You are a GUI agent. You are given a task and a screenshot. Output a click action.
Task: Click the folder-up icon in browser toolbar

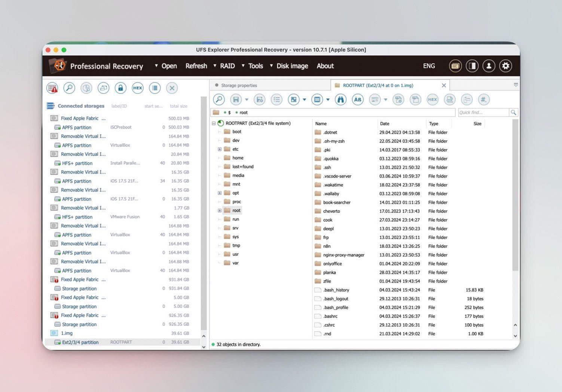click(x=467, y=99)
